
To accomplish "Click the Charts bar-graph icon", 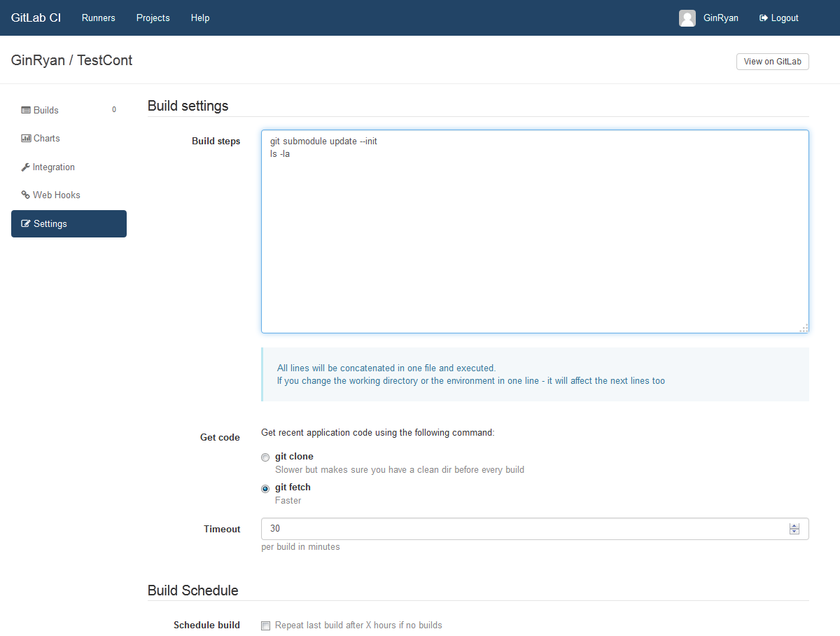I will (26, 138).
